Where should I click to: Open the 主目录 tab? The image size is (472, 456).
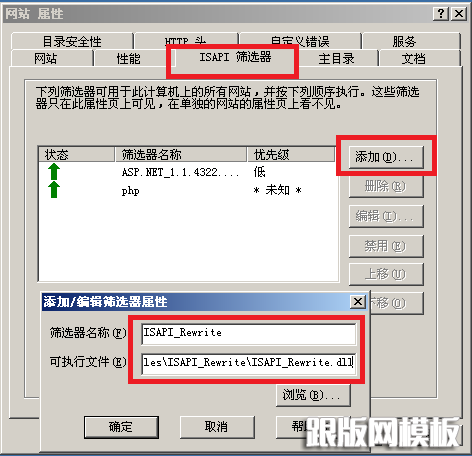point(336,59)
